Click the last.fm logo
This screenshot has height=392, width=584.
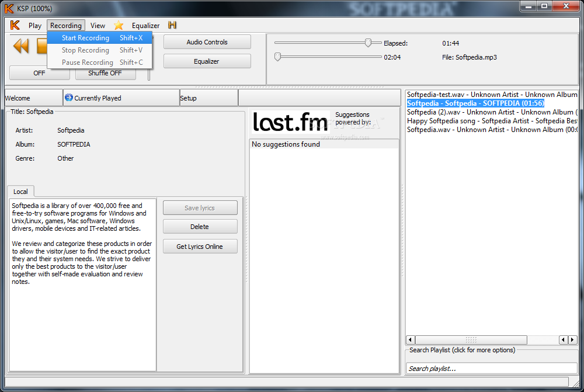(x=290, y=122)
